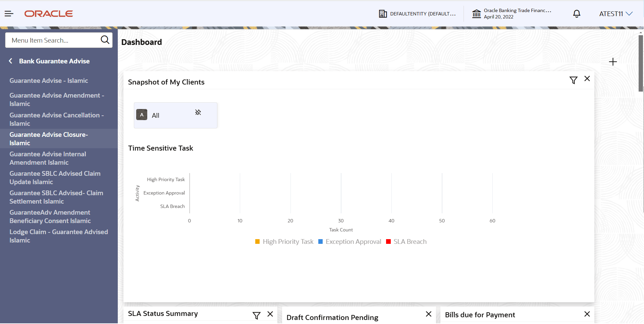This screenshot has height=324, width=644.
Task: Open the entity building icon
Action: [x=383, y=14]
